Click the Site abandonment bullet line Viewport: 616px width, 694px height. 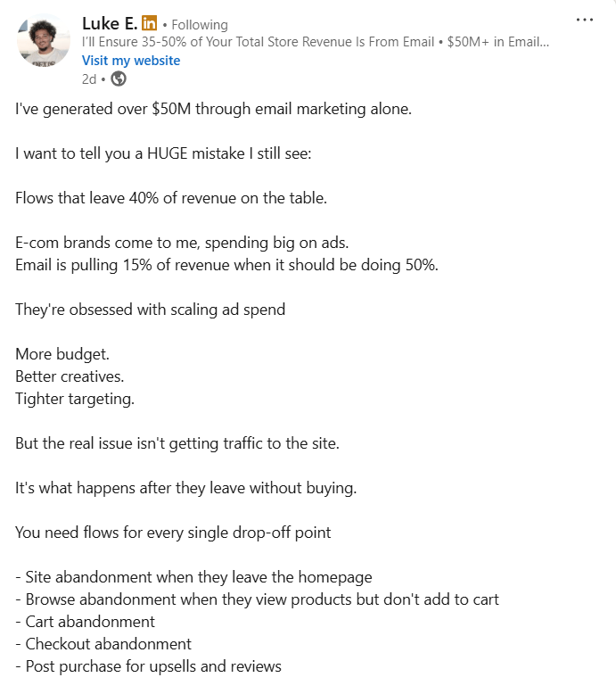click(x=193, y=577)
